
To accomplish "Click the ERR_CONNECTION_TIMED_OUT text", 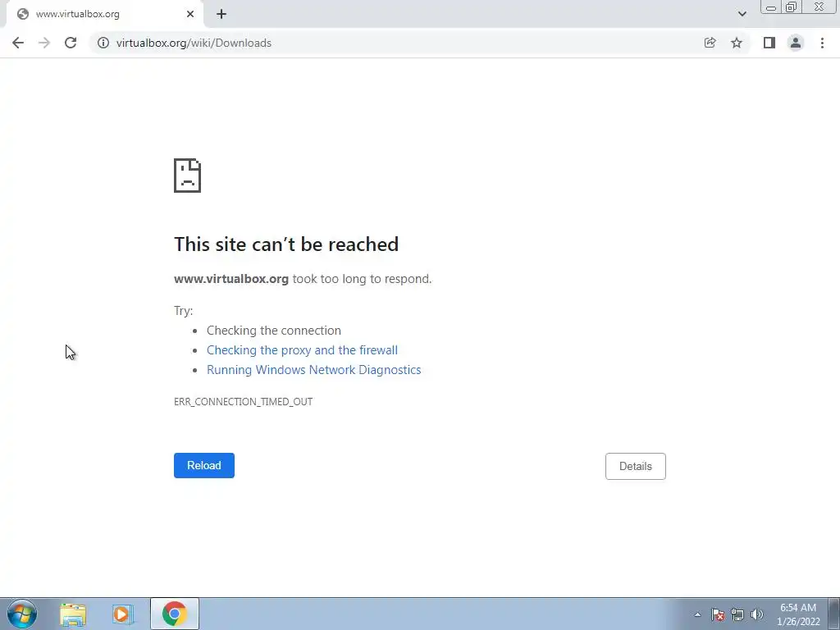I will point(243,402).
